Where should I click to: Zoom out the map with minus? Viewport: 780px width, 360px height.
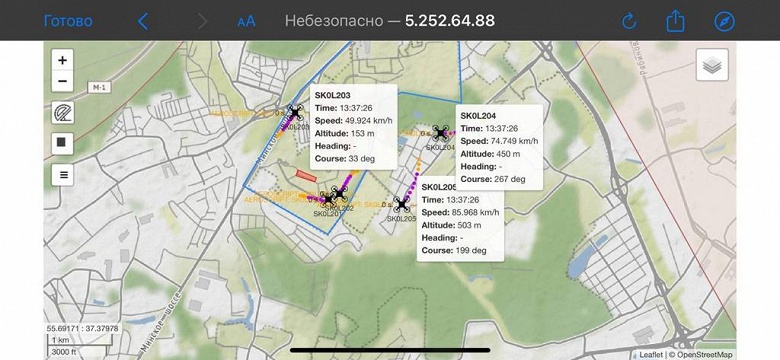click(62, 81)
